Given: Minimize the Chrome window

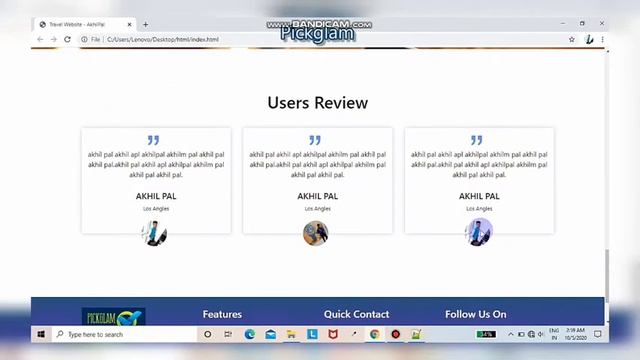Looking at the screenshot, I should pyautogui.click(x=563, y=23).
